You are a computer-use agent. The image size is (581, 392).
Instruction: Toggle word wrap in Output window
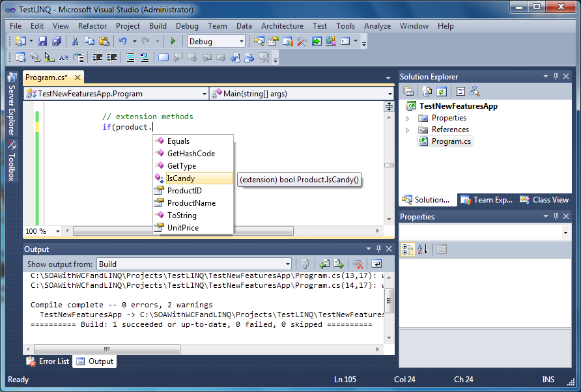[376, 264]
